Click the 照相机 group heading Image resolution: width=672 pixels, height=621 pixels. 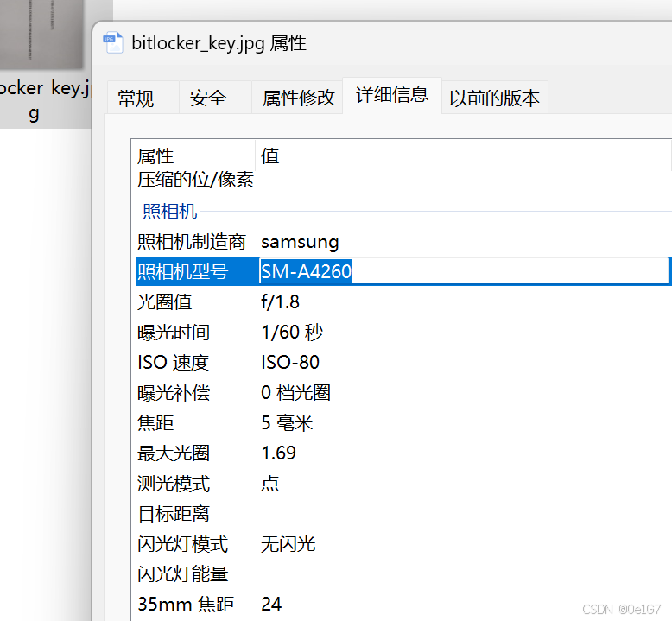point(169,211)
